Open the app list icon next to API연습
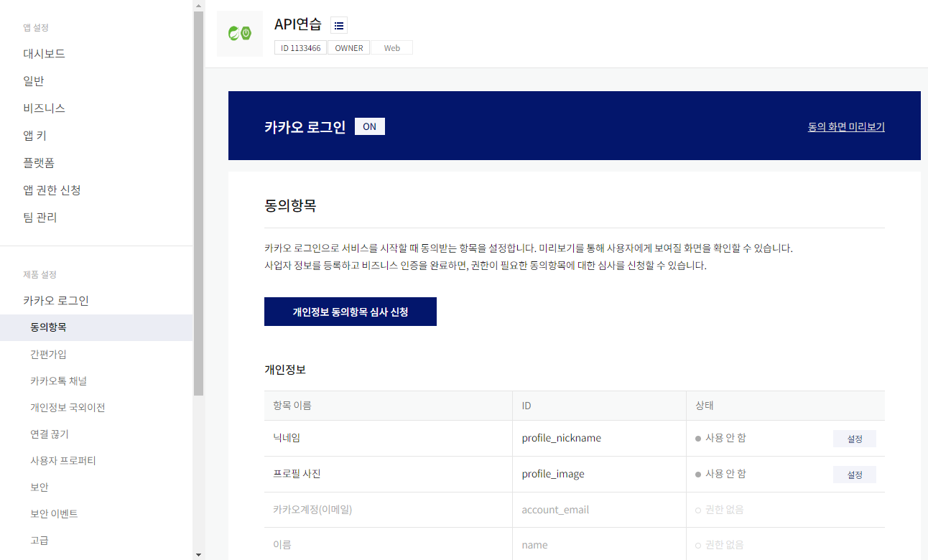The image size is (928, 560). (x=339, y=25)
